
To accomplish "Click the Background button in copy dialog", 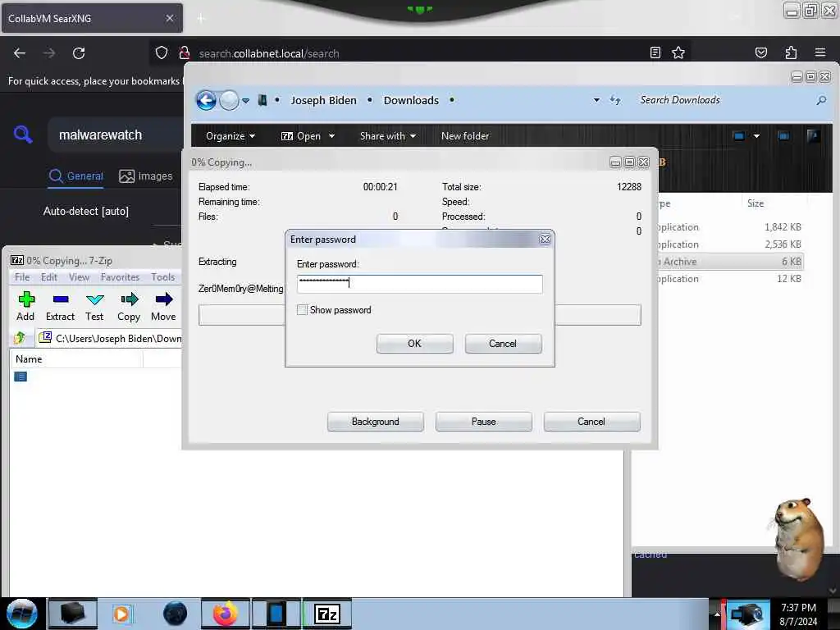I will click(x=375, y=422).
